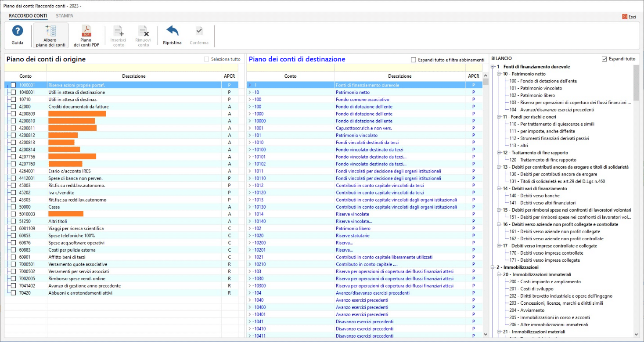Collapse 11 - Fondi per rischi e oneri
The image size is (644, 342).
coord(499,117)
